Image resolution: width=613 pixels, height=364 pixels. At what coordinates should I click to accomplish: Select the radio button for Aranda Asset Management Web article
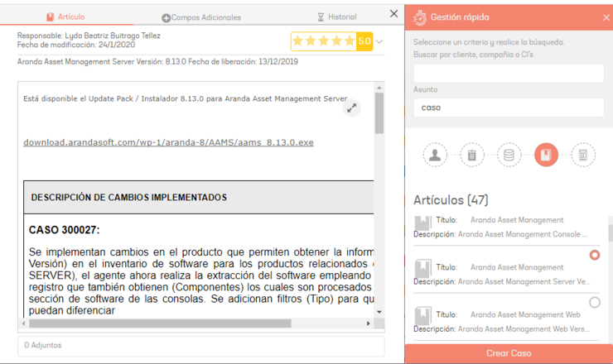click(595, 302)
